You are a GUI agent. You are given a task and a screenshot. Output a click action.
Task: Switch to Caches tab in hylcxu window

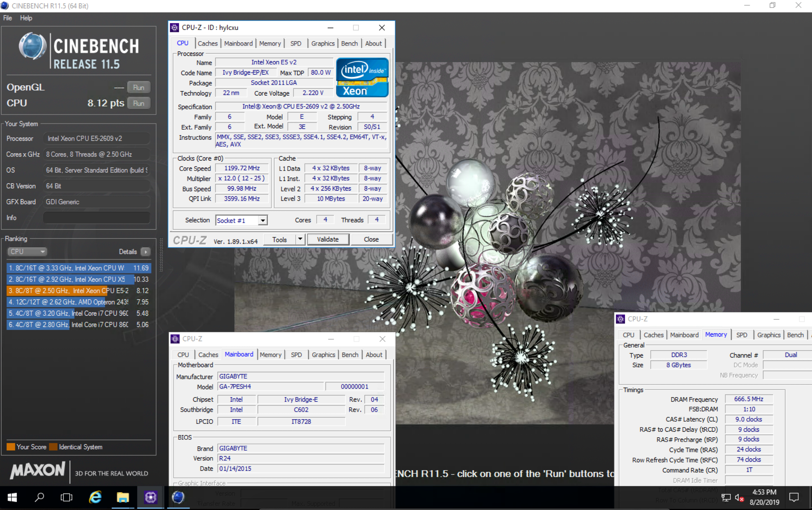point(208,44)
